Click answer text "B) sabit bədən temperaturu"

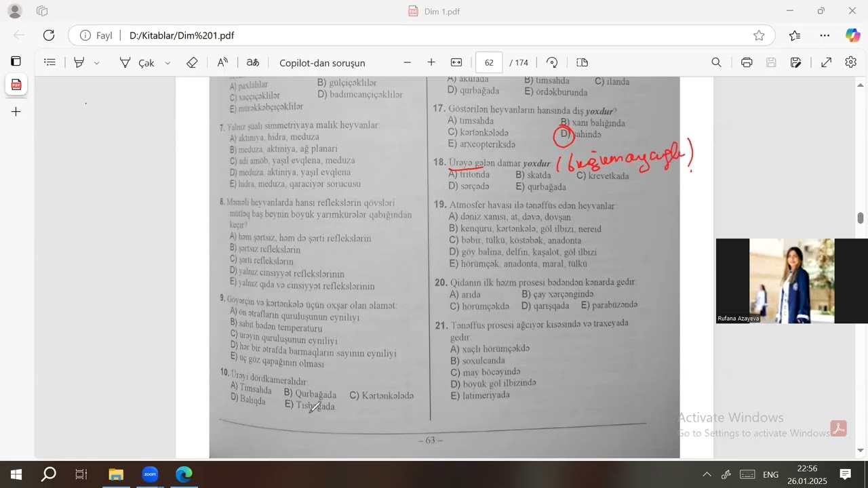276,326
